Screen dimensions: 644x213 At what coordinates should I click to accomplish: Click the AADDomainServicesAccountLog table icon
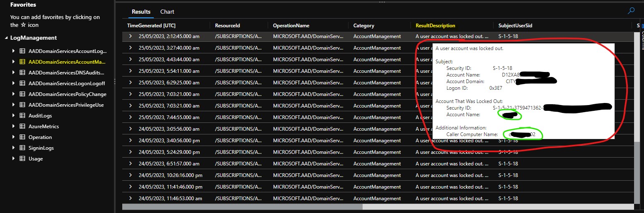[x=22, y=52]
